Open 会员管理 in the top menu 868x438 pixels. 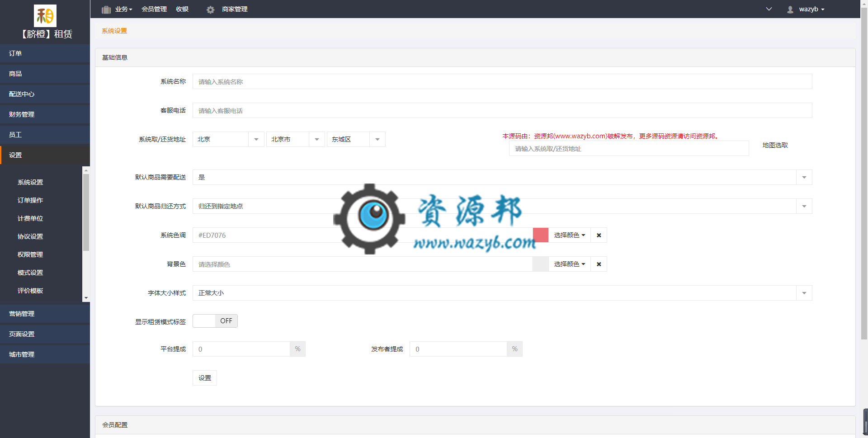click(154, 9)
